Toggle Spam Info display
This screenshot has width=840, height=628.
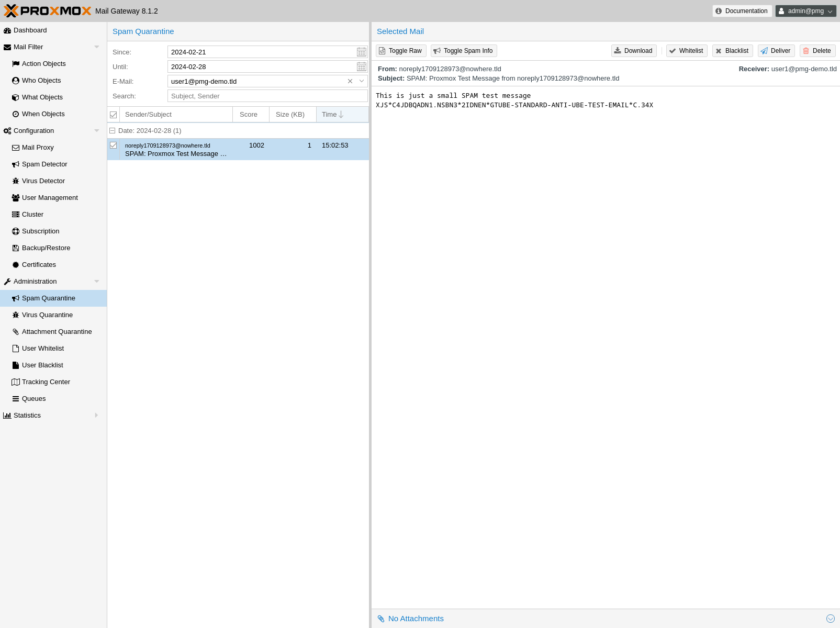point(463,51)
